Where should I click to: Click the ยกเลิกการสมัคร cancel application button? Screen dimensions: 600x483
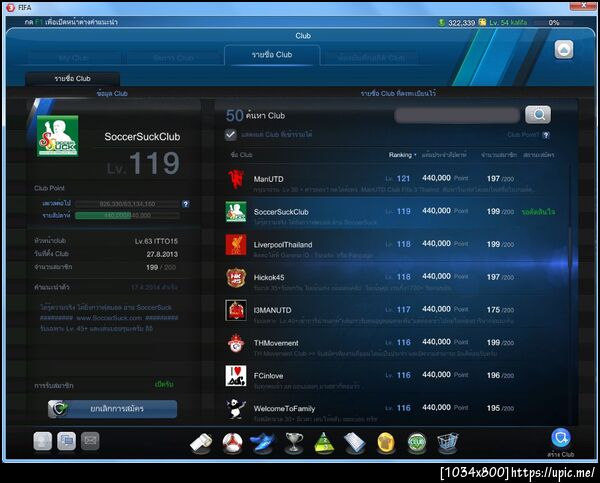[112, 409]
